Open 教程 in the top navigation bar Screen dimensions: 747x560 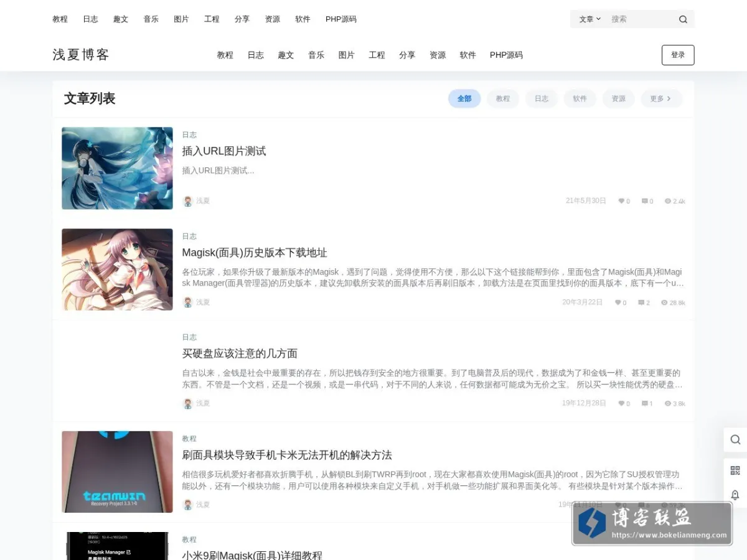click(x=60, y=19)
